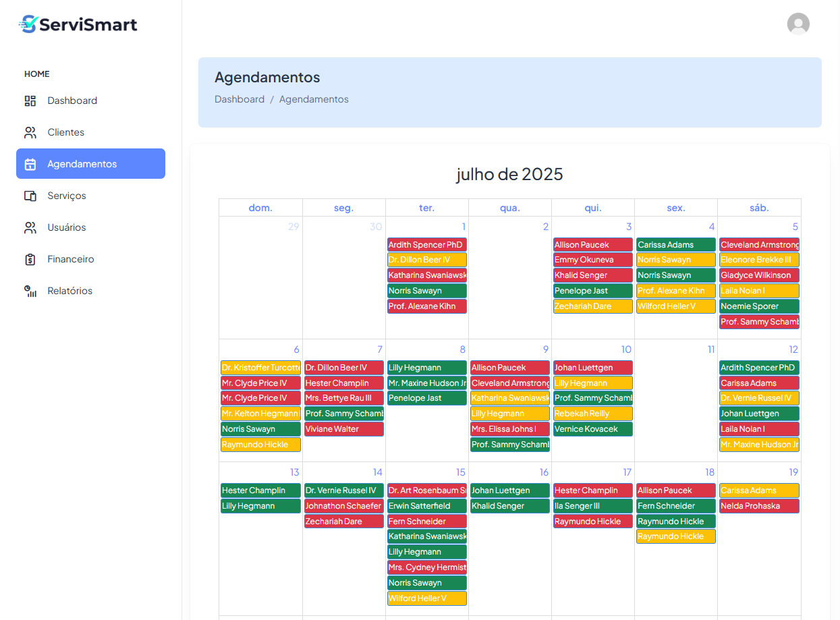The height and width of the screenshot is (620, 840).
Task: Click the Agendamentos breadcrumb entry
Action: (314, 98)
